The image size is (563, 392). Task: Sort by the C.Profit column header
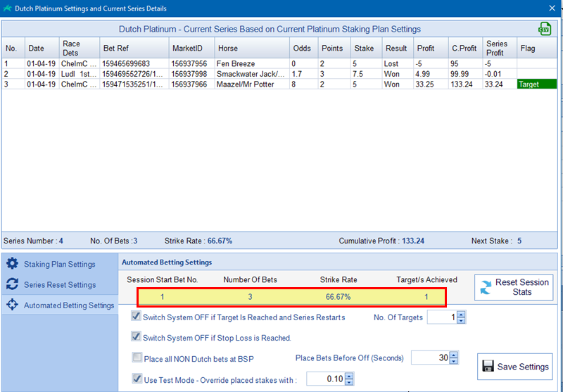tap(465, 48)
